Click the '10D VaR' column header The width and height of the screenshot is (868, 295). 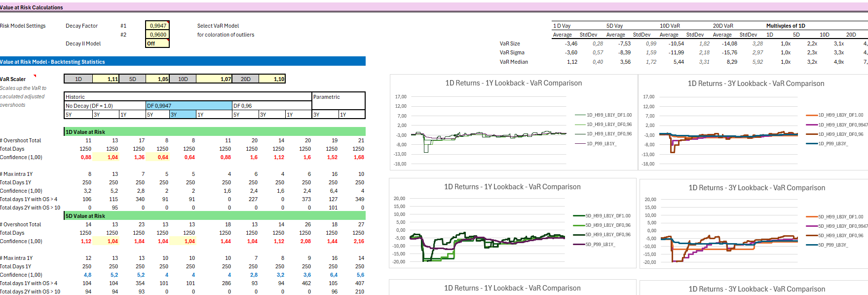pos(670,26)
